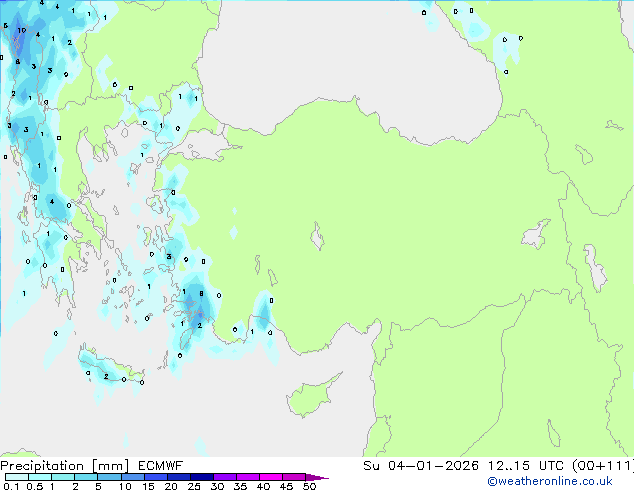Click the date text 'Su 04-01-2026'
The width and height of the screenshot is (634, 490).
click(x=421, y=466)
